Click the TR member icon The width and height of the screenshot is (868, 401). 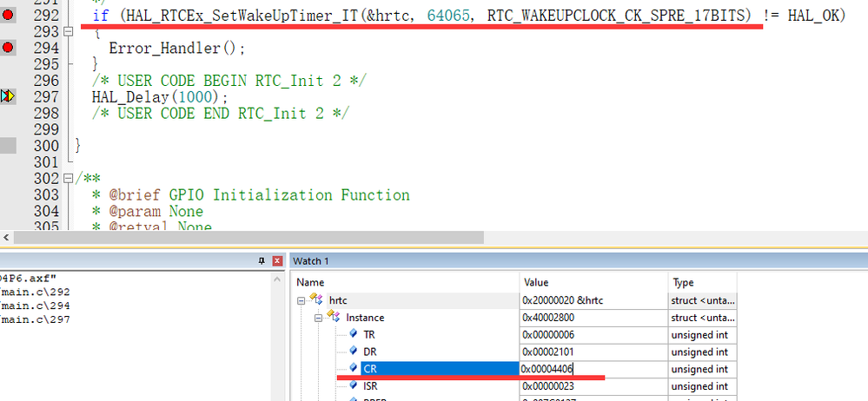click(x=354, y=334)
